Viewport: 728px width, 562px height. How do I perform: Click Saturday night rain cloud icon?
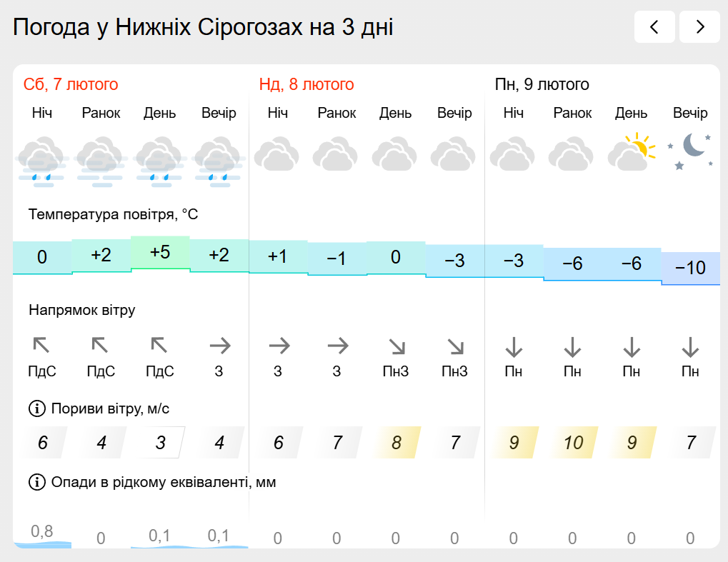(42, 161)
